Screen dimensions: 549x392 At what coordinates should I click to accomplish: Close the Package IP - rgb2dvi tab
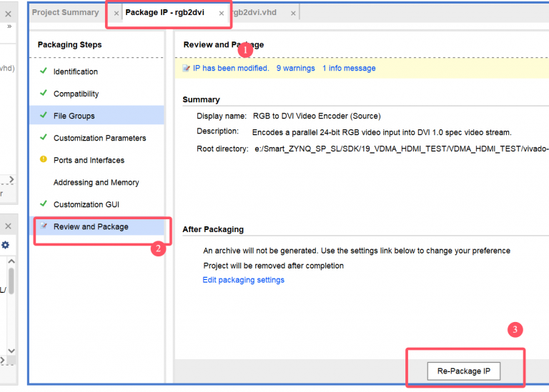[221, 14]
